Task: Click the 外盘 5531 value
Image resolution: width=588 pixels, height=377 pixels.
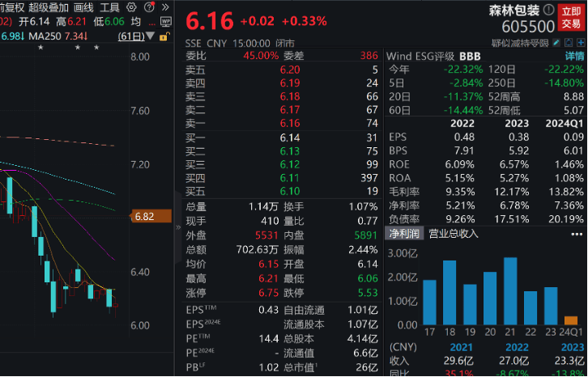Action: pos(266,235)
